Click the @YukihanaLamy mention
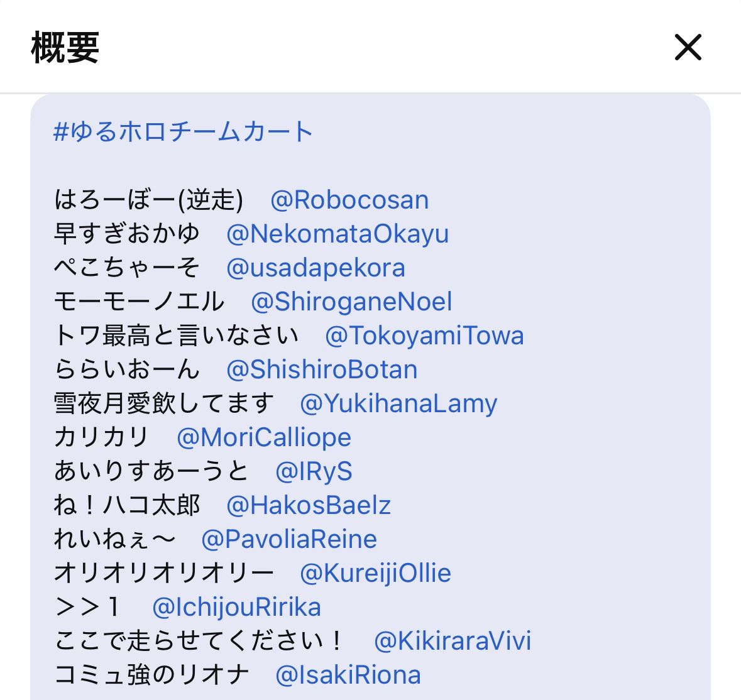The image size is (741, 700). (x=398, y=403)
